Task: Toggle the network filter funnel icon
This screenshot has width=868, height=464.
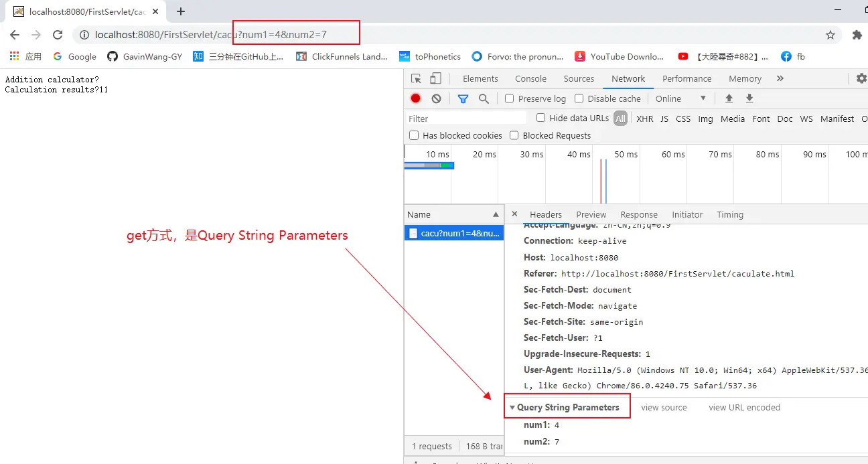Action: pyautogui.click(x=463, y=98)
